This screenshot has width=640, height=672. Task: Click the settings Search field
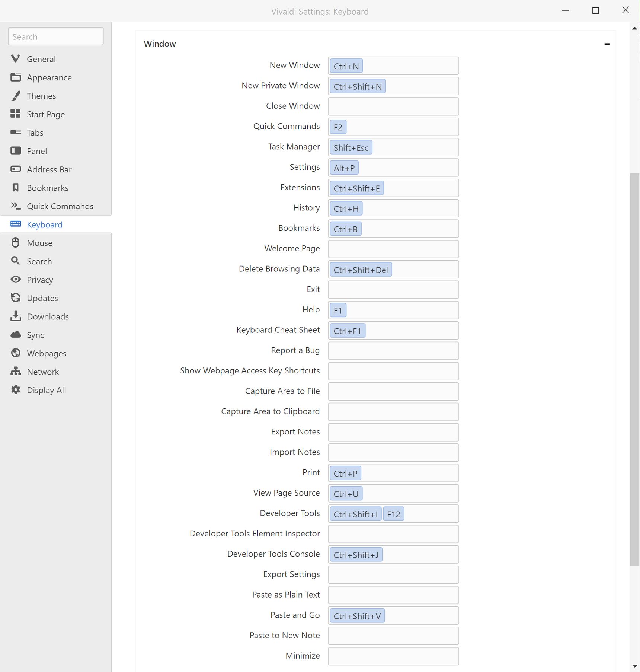coord(56,36)
